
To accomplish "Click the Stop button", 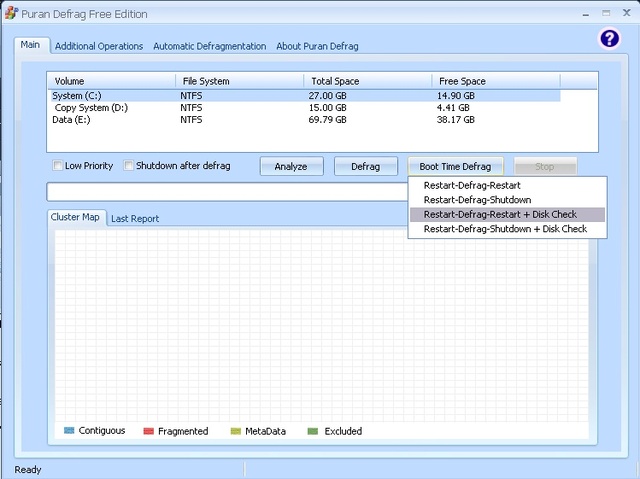I will [544, 166].
